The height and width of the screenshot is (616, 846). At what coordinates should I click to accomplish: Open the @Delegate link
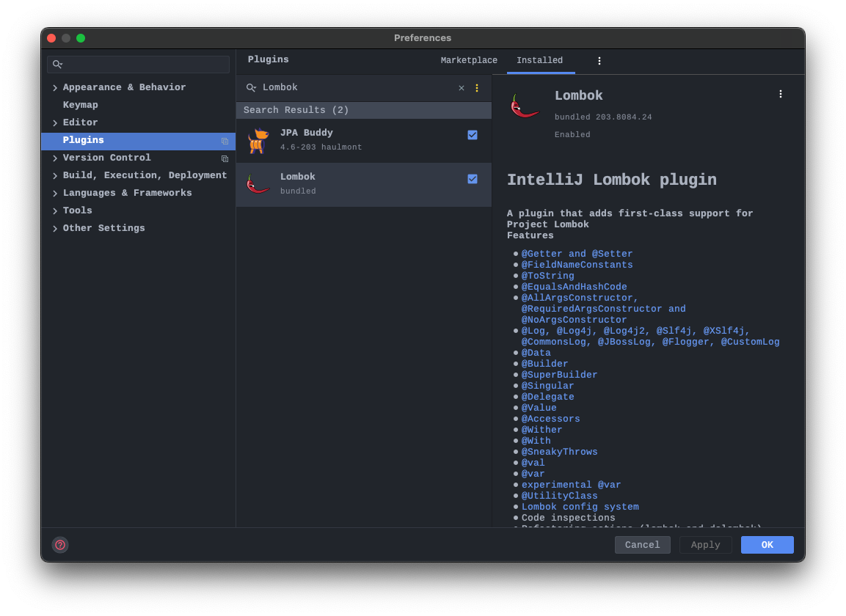(547, 397)
